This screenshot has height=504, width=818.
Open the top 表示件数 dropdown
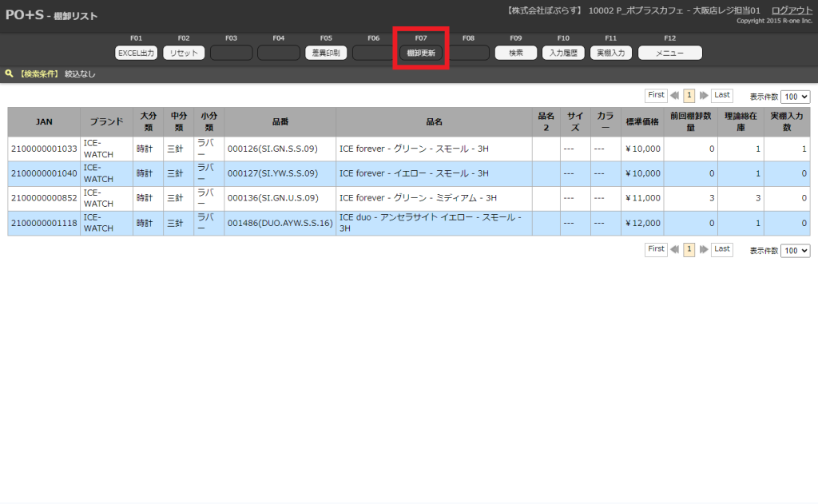(795, 96)
